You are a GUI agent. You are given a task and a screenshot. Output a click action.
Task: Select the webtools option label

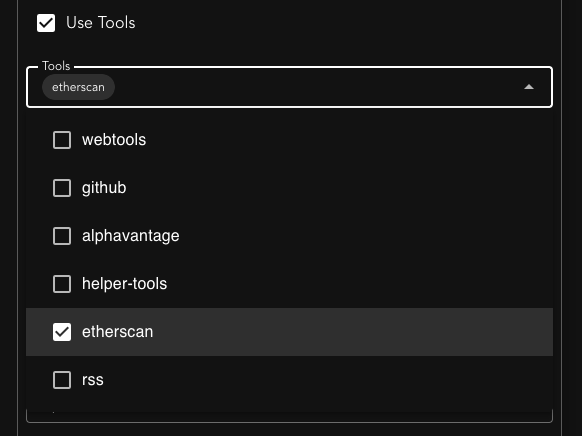(114, 140)
